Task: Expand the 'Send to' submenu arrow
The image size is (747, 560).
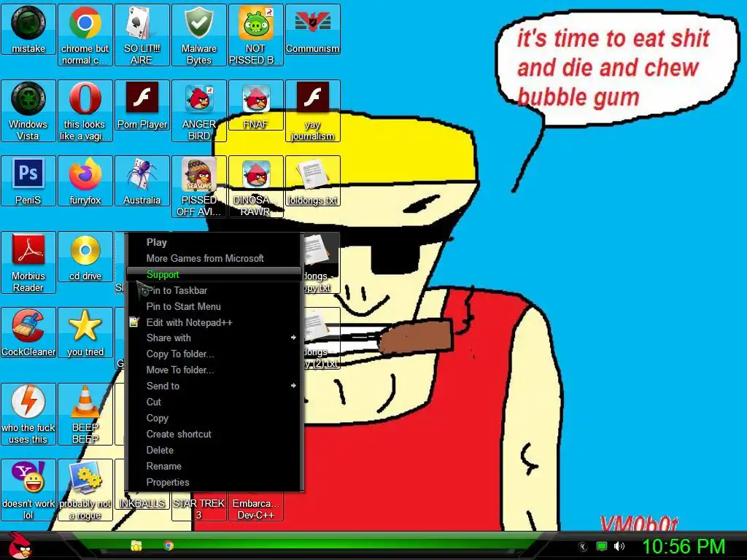Action: point(293,386)
